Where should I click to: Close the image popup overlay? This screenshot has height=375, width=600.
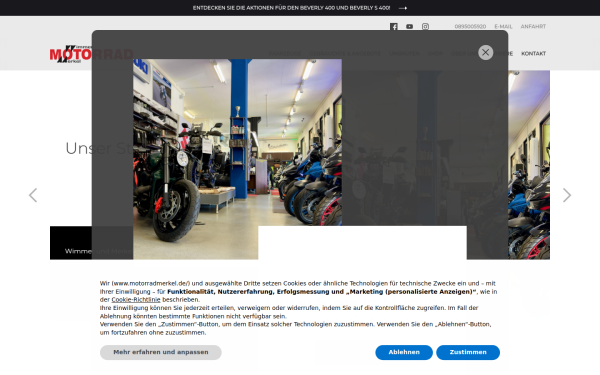point(485,52)
